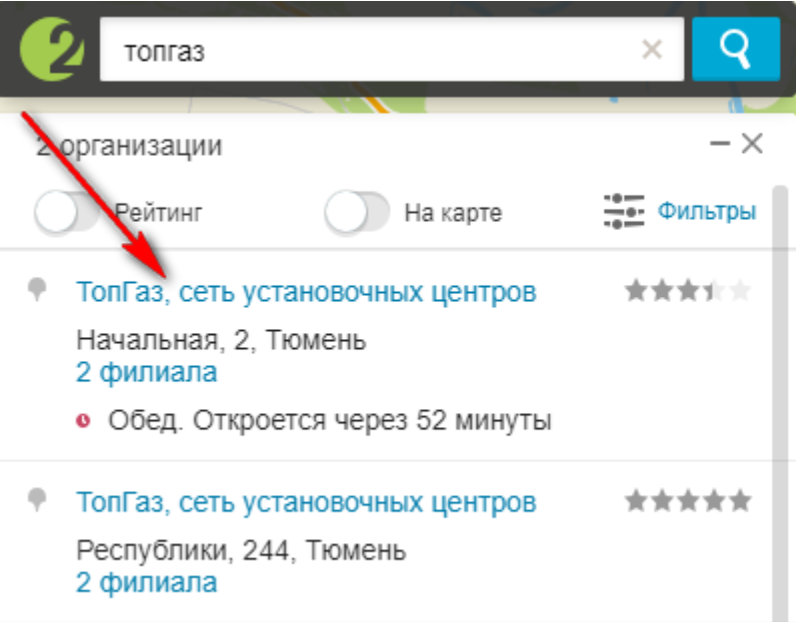Viewport: 798px width, 622px height.
Task: Click the five-star rating of Республики, 244 listing
Action: 688,501
